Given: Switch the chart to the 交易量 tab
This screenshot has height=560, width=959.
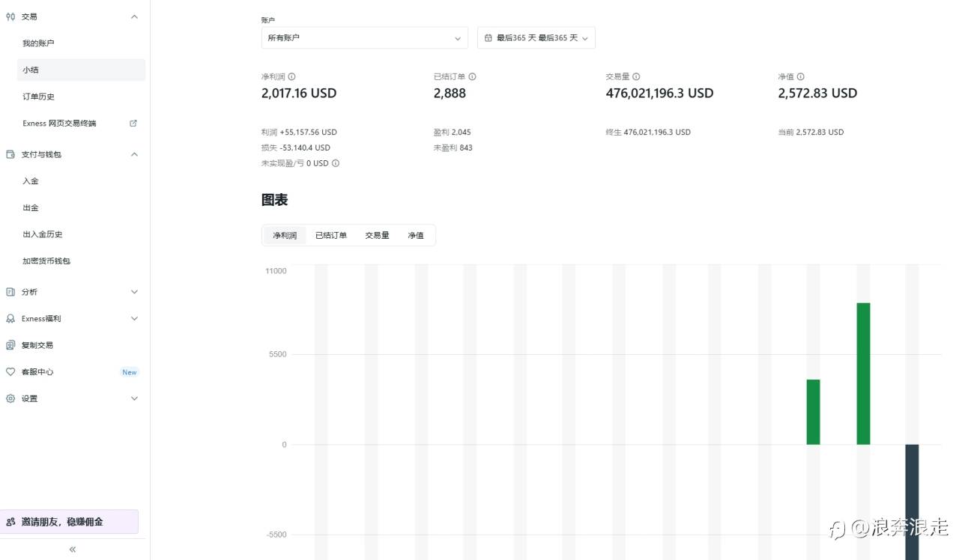Looking at the screenshot, I should tap(377, 235).
